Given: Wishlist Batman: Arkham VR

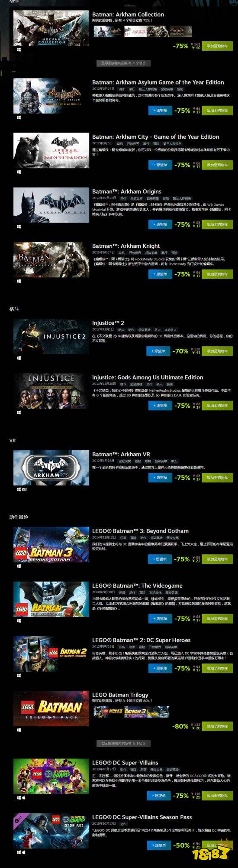Looking at the screenshot, I should click(159, 478).
